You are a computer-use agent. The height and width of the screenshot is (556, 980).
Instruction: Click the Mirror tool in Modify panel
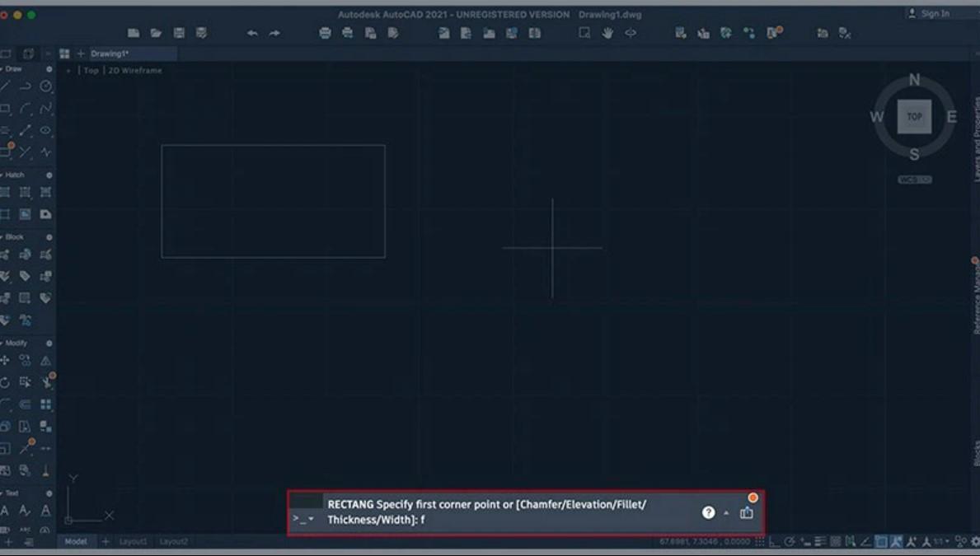(x=45, y=361)
